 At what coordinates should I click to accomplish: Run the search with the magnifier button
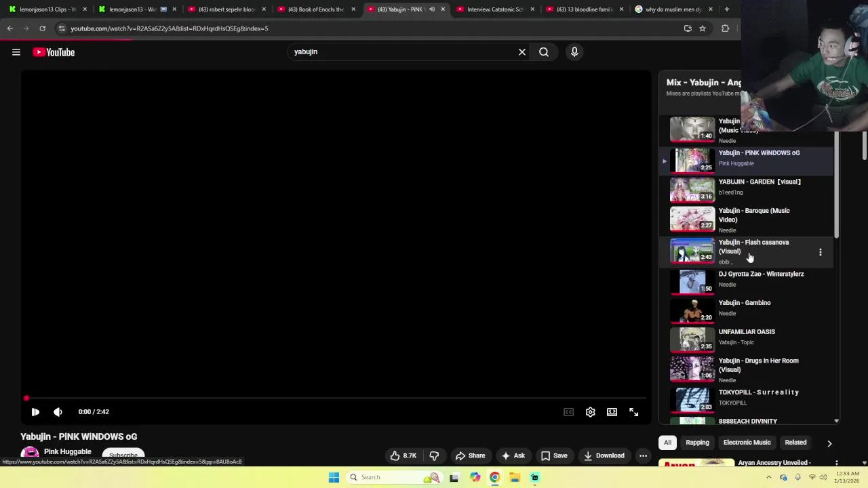544,52
